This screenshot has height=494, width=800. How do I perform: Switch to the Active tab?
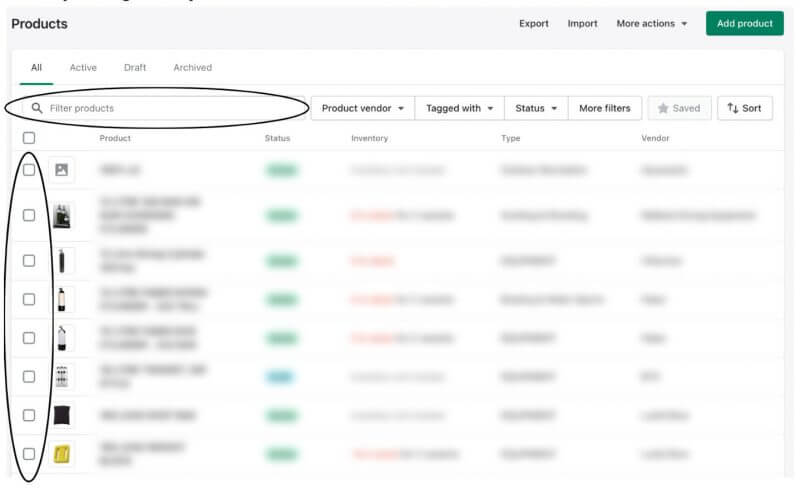click(83, 68)
